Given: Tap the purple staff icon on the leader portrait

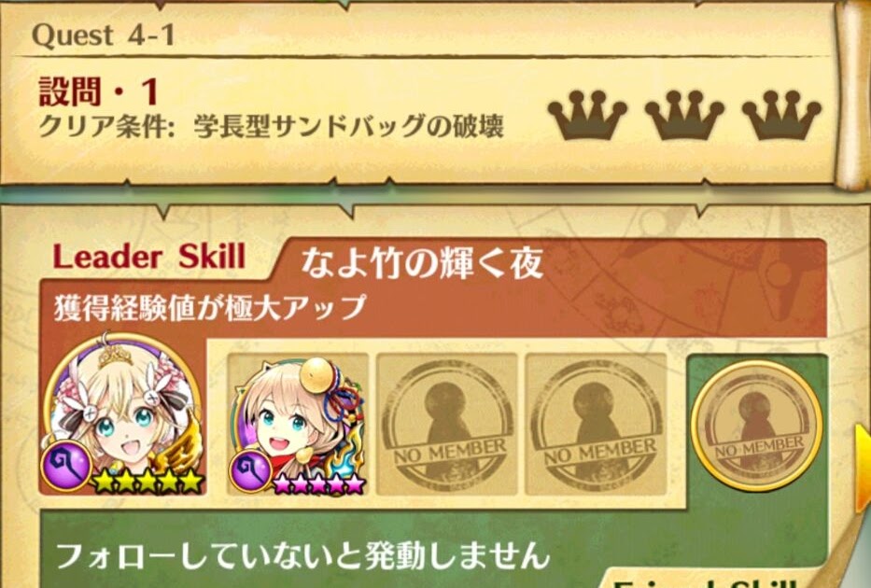Looking at the screenshot, I should click(66, 467).
